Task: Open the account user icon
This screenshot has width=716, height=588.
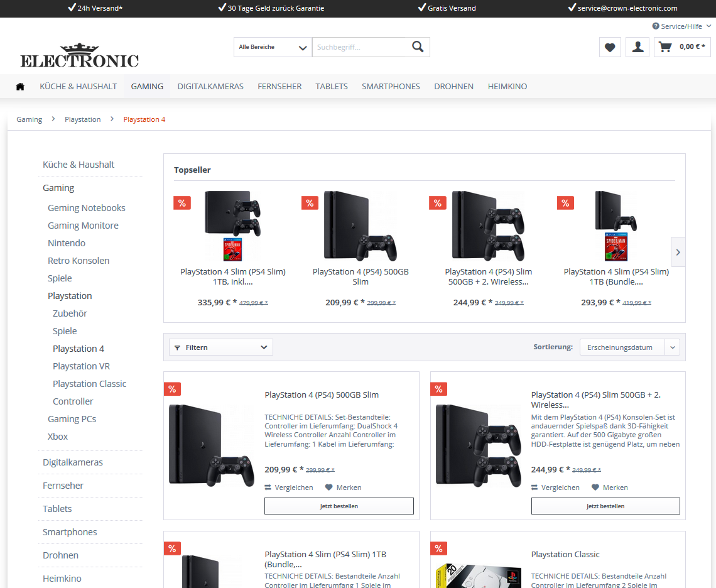Action: (637, 47)
